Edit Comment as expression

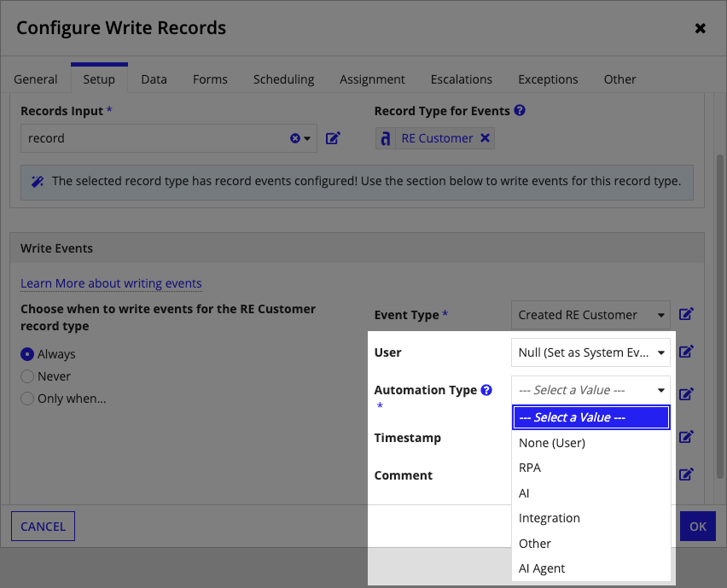pos(686,474)
